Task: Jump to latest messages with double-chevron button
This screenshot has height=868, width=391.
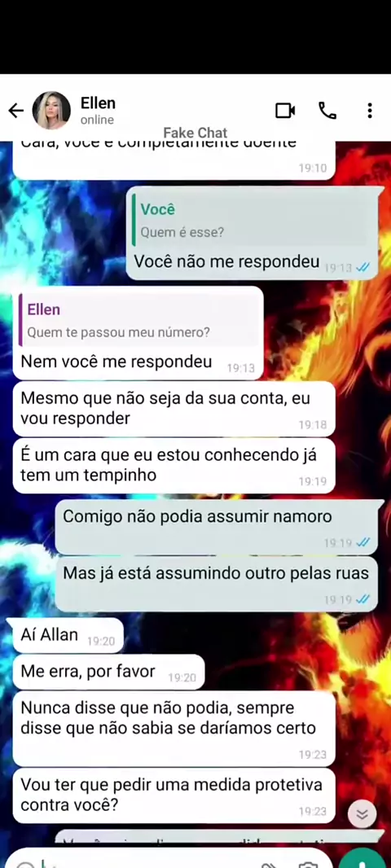Action: pos(362,813)
